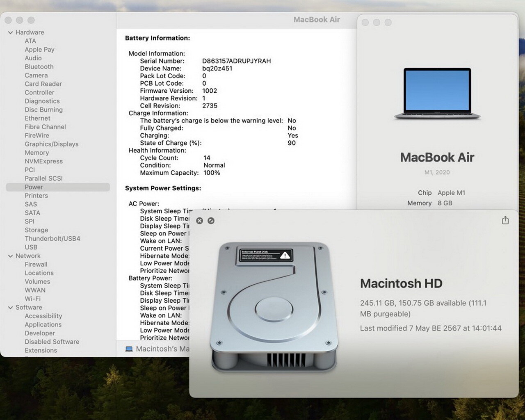Image resolution: width=525 pixels, height=420 pixels.
Task: Select Camera in the sidebar
Action: click(x=36, y=75)
